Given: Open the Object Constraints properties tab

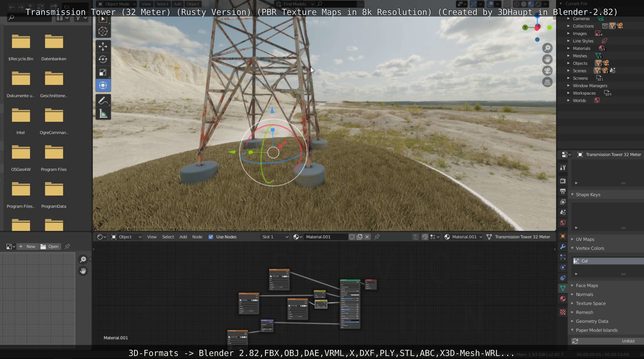Looking at the screenshot, I should pos(563,278).
